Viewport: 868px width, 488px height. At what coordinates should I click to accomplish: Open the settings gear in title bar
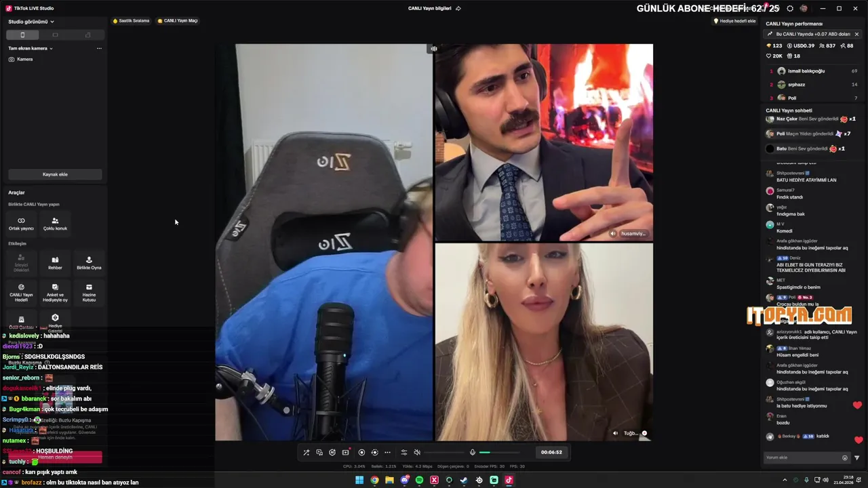pos(790,8)
